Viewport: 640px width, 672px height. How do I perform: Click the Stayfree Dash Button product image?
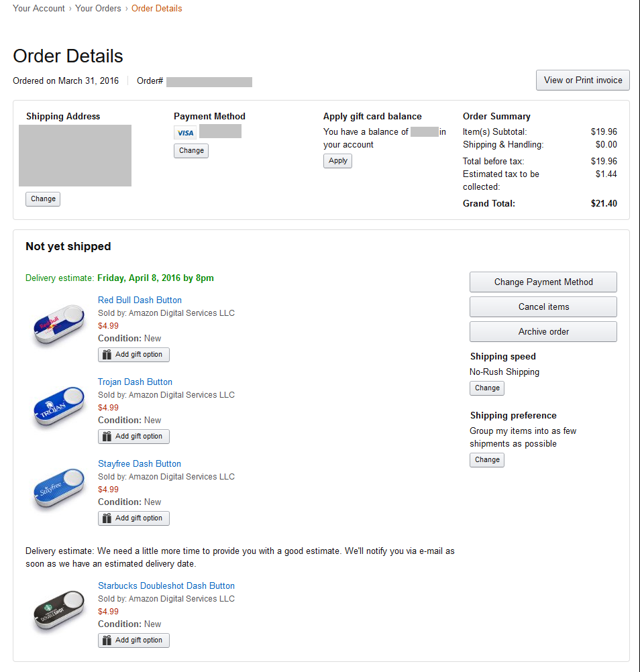pos(59,489)
